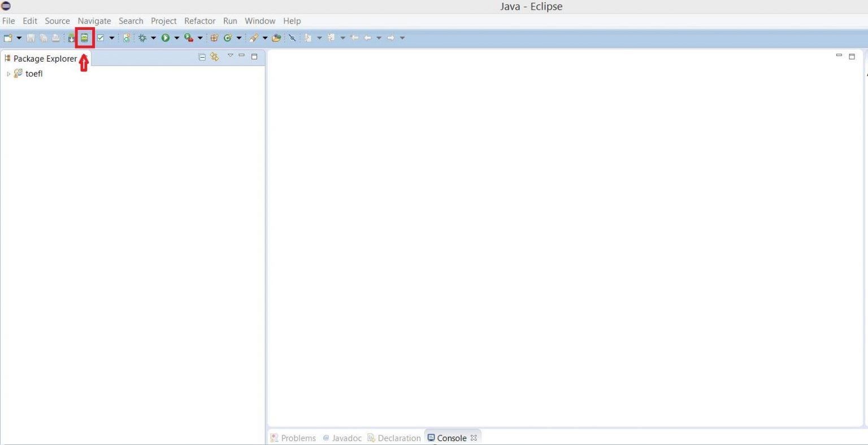Click the New Java Package icon
This screenshot has height=445, width=868.
(x=215, y=37)
